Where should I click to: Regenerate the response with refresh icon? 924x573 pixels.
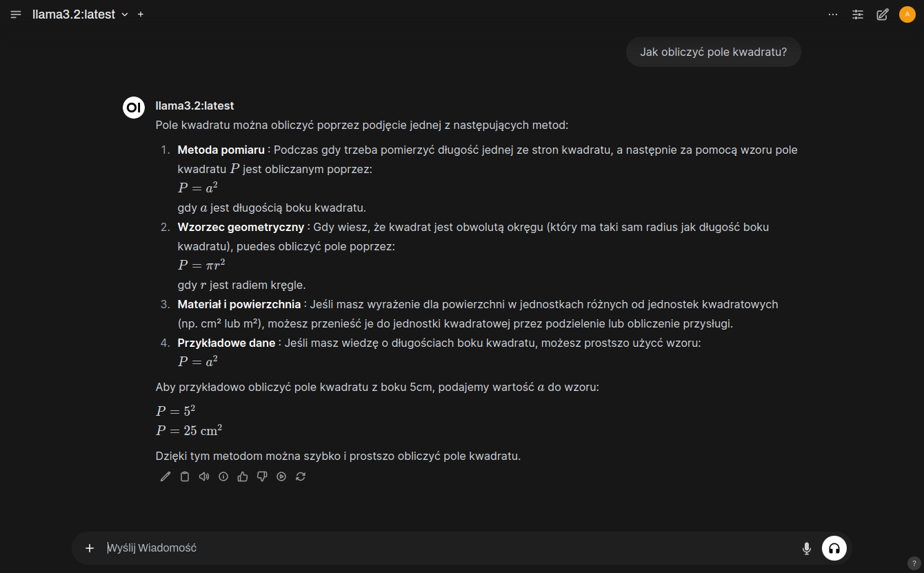pos(301,476)
